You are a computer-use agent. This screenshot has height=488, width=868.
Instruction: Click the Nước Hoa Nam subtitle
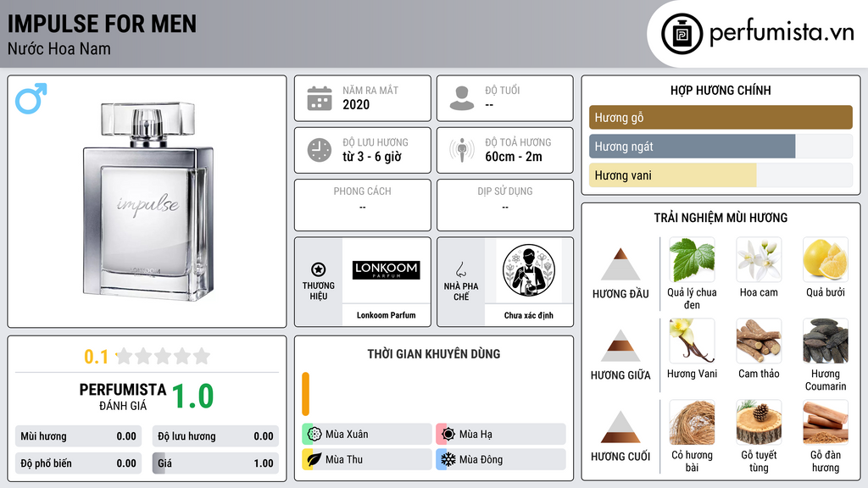59,48
